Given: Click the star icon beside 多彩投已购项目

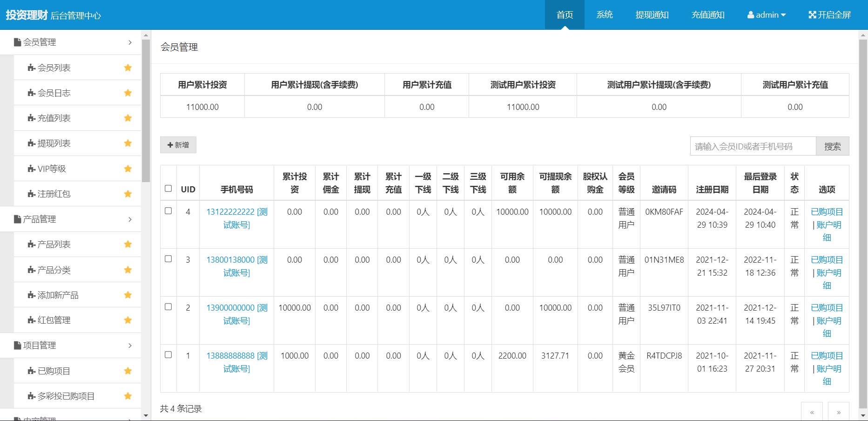Looking at the screenshot, I should 128,396.
